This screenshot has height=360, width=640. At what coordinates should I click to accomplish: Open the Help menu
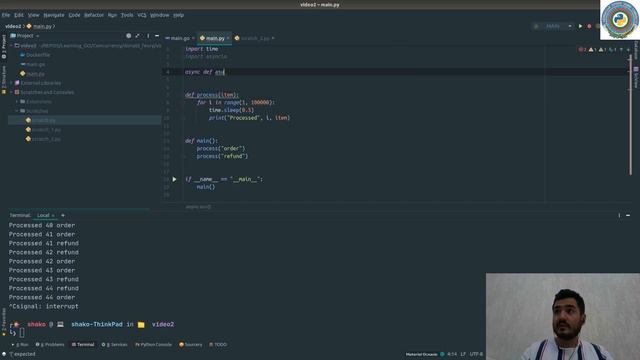[x=178, y=15]
